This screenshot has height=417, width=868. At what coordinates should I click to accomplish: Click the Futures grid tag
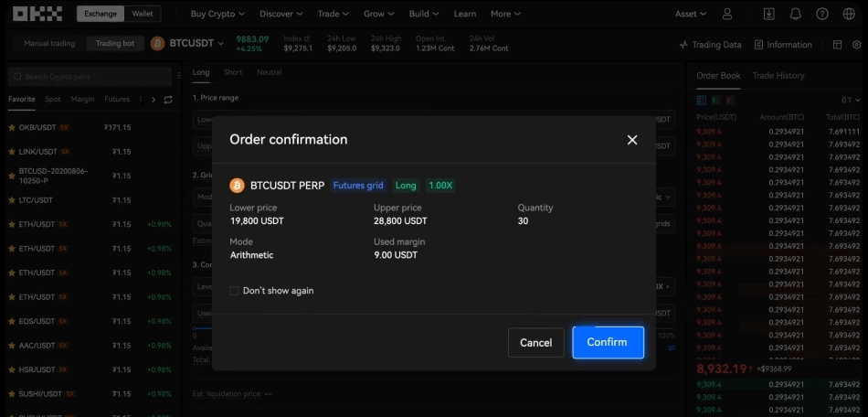[x=358, y=186]
